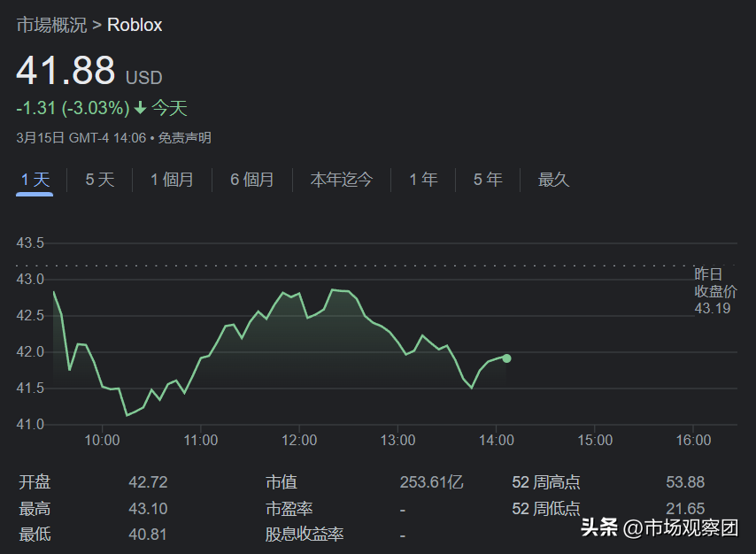The width and height of the screenshot is (756, 554).
Task: Click the 12:00 time axis label
Action: coord(300,440)
